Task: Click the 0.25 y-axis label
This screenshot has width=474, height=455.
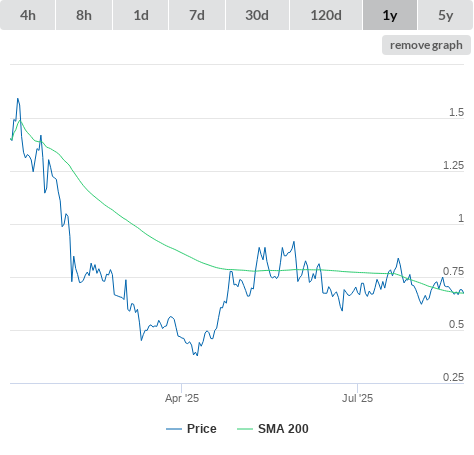Action: (x=453, y=377)
